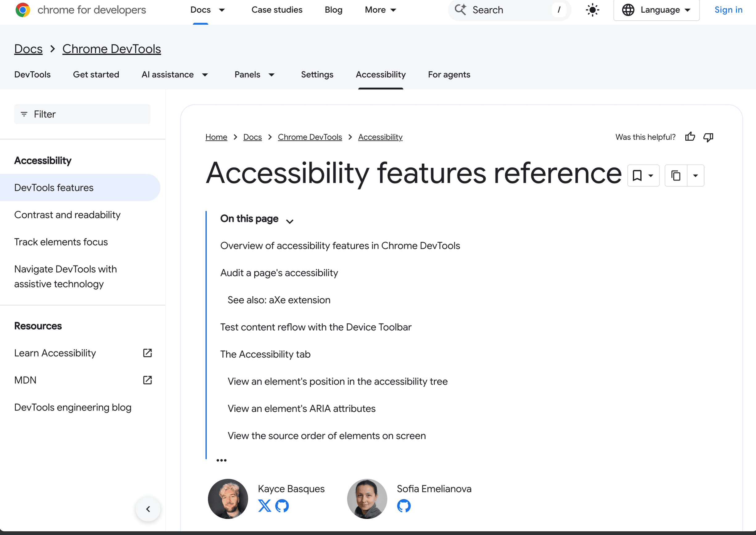This screenshot has width=756, height=535.
Task: Select the Accessibility tab
Action: click(x=381, y=74)
